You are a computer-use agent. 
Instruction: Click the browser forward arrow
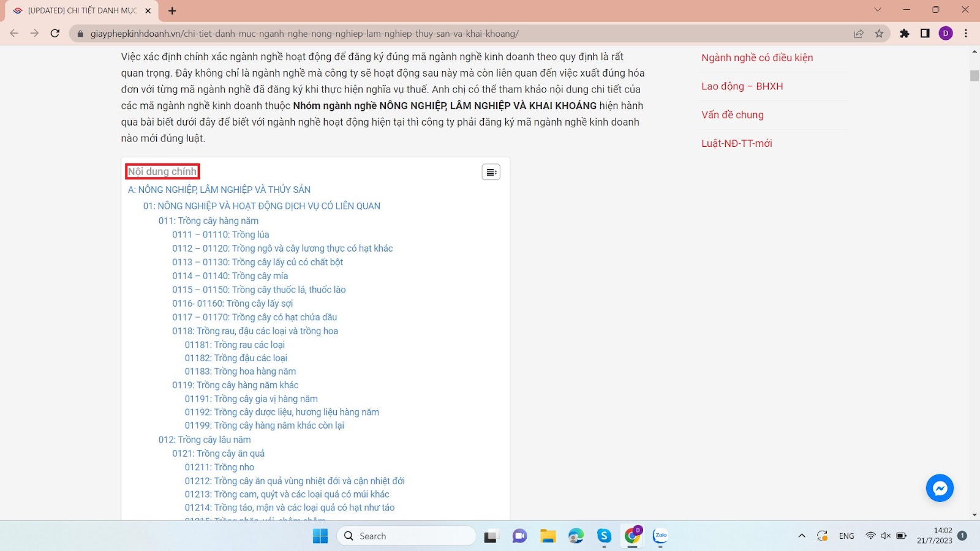coord(34,34)
